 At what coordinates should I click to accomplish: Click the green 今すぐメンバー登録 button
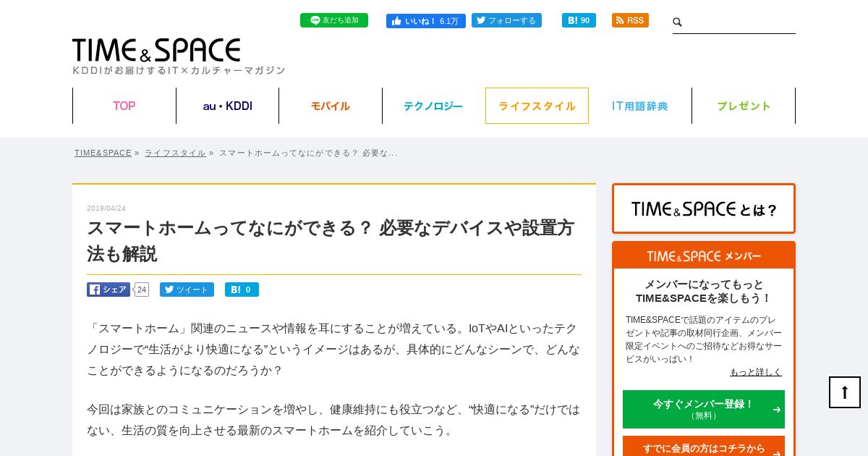tap(704, 409)
